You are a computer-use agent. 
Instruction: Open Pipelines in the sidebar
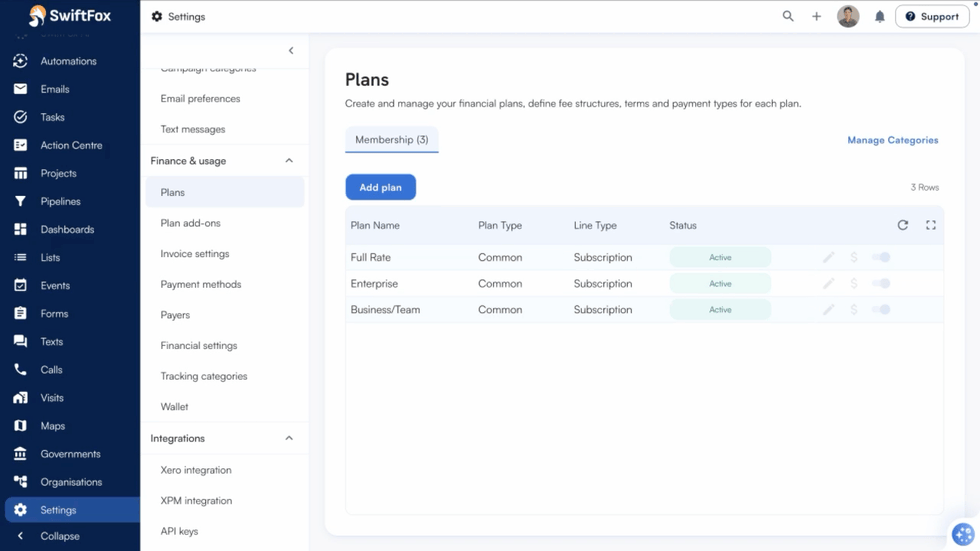coord(61,201)
